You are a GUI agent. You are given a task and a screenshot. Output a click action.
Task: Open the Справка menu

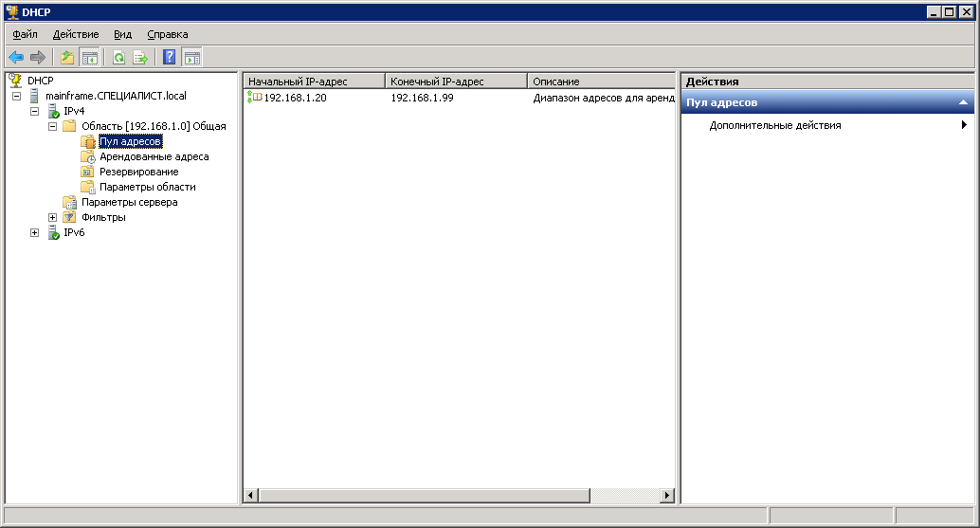pyautogui.click(x=168, y=34)
